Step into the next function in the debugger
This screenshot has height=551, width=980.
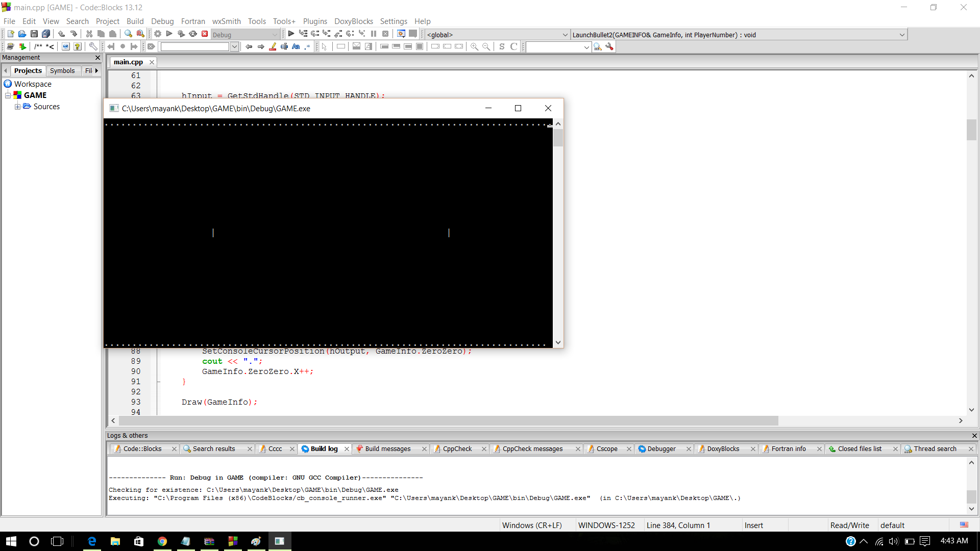pyautogui.click(x=327, y=34)
